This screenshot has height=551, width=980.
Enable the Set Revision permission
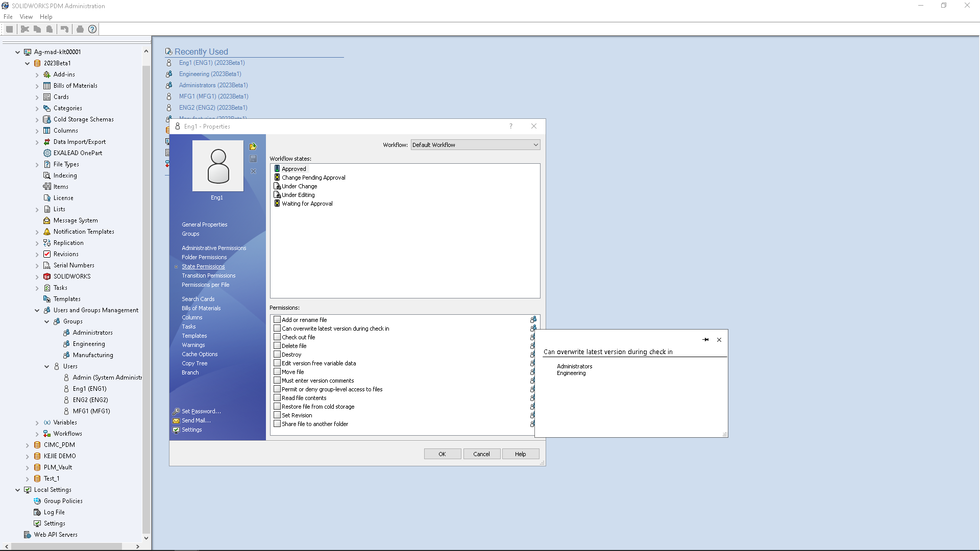point(277,415)
